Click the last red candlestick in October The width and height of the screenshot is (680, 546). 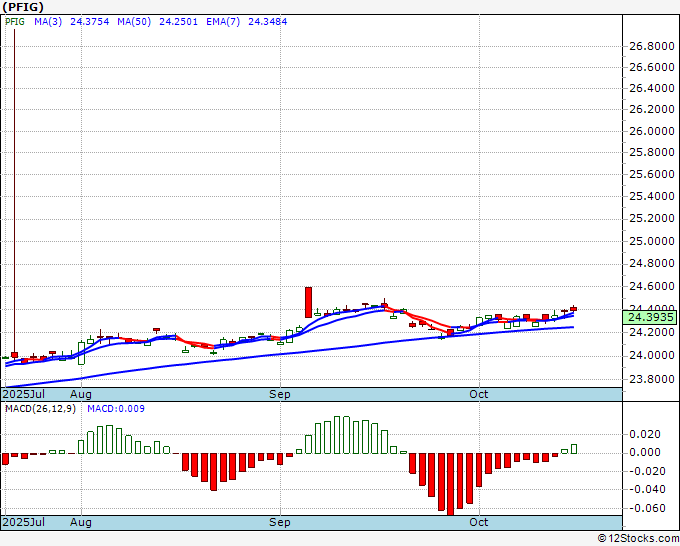pos(574,309)
